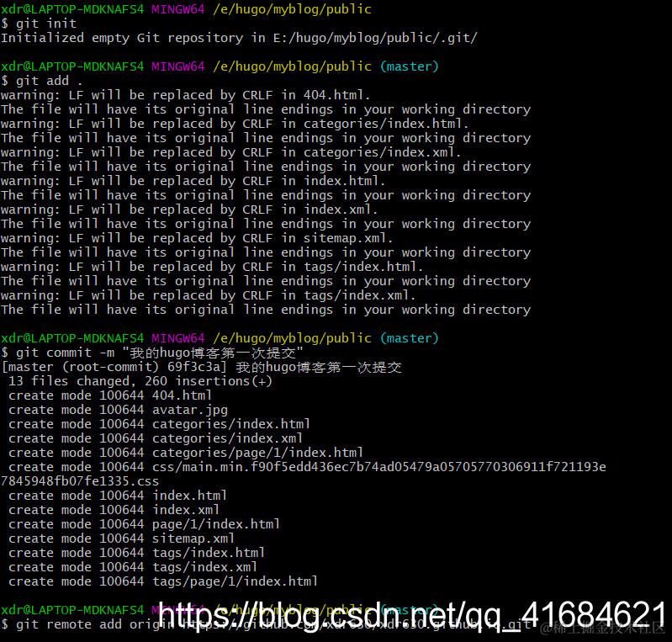Select the CRLF warning line for 404.html

[x=185, y=95]
